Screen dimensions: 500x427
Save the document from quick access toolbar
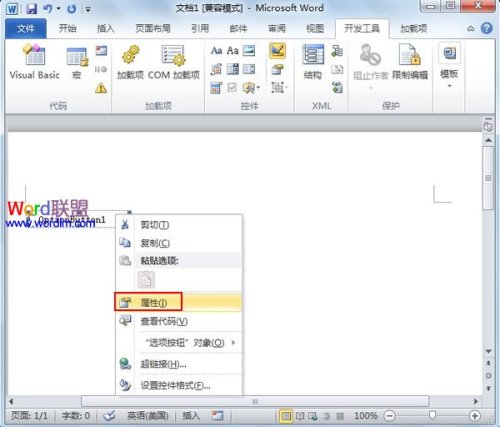pos(32,8)
